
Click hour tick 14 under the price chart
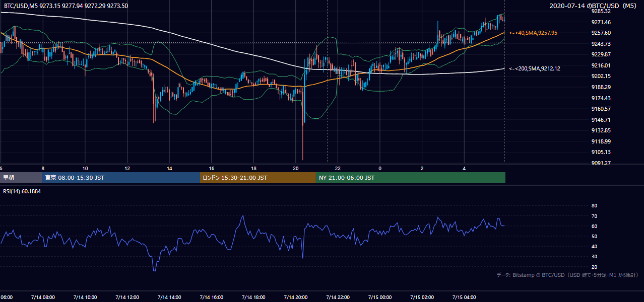tap(170, 169)
